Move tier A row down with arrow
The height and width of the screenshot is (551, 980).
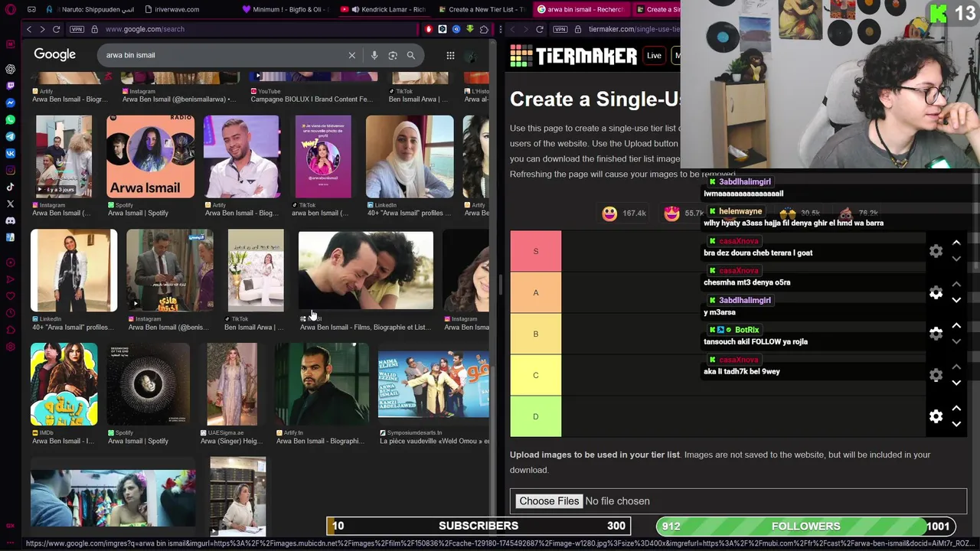956,300
